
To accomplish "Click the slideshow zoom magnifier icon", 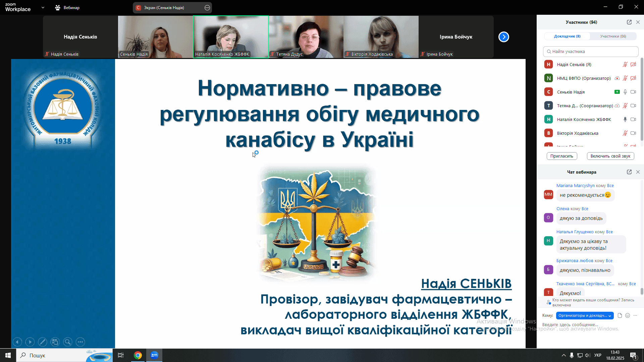I will [68, 342].
